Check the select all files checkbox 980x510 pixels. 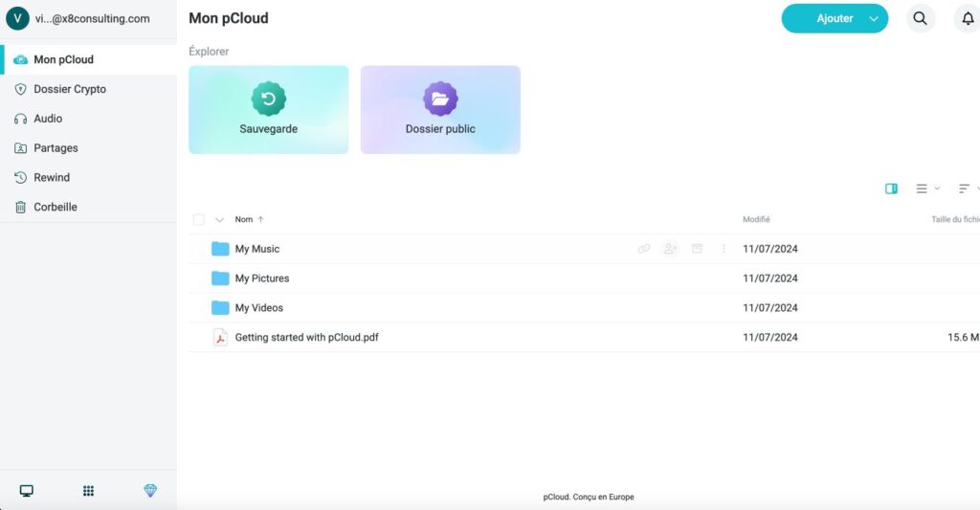199,219
